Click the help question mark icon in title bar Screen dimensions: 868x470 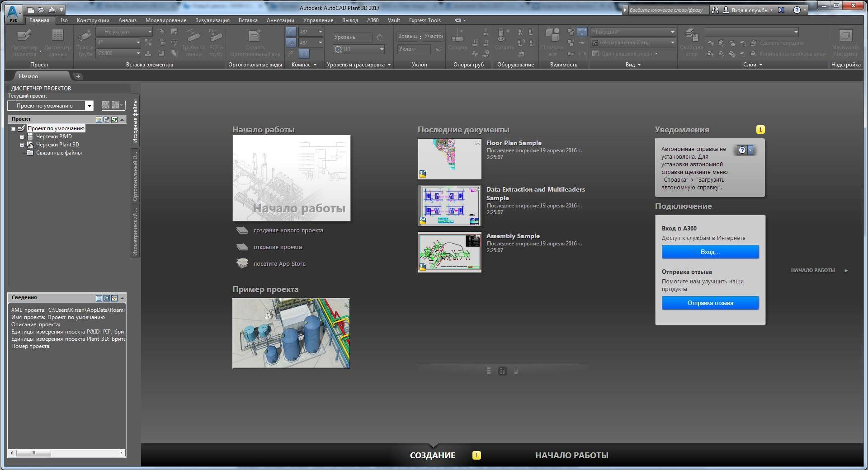[797, 10]
